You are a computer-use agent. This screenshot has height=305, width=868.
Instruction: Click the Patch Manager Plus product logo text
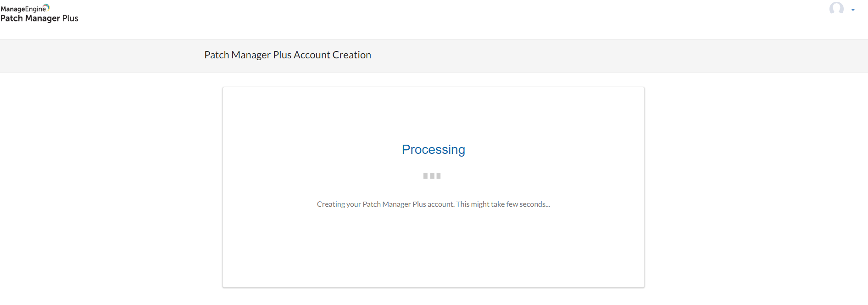coord(39,18)
